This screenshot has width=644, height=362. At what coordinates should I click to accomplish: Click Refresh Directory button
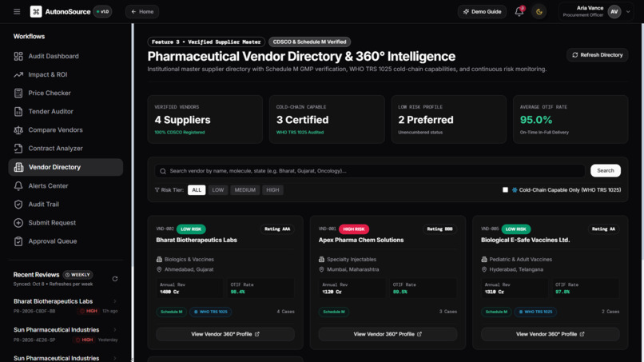[x=597, y=54]
